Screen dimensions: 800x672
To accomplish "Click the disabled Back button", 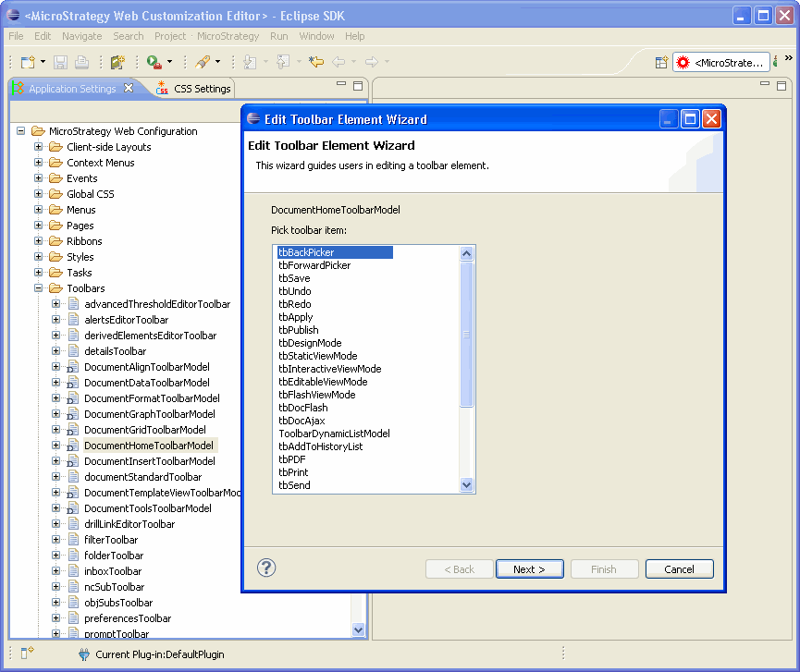I will [459, 569].
